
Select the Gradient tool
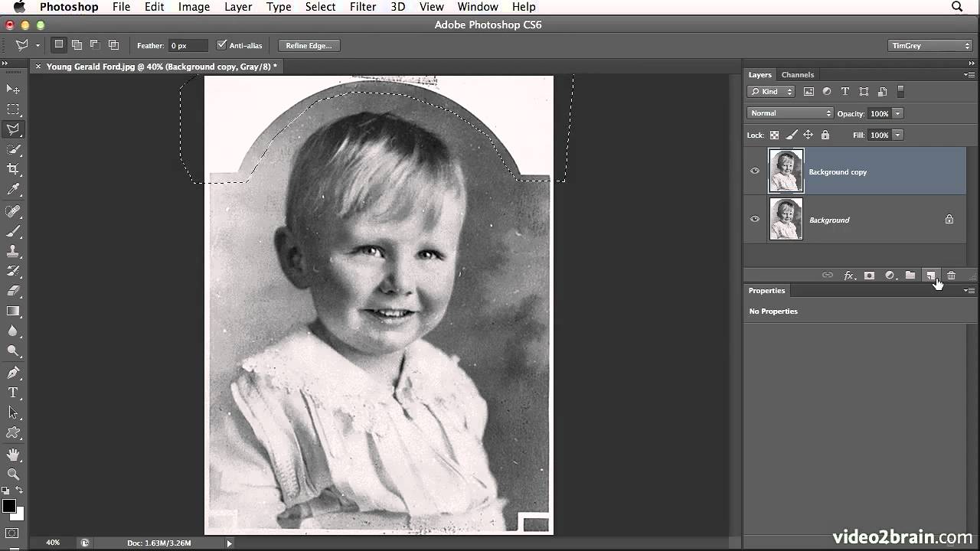coord(13,311)
